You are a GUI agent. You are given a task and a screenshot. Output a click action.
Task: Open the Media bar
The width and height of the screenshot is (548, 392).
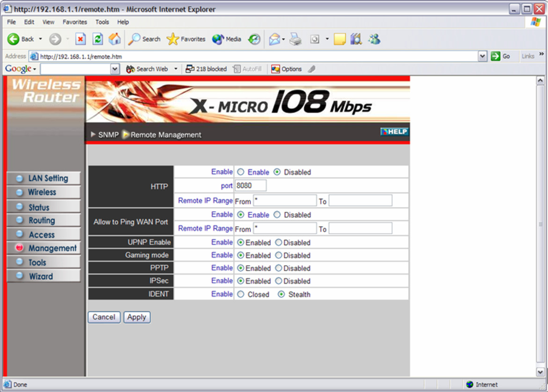coord(227,39)
